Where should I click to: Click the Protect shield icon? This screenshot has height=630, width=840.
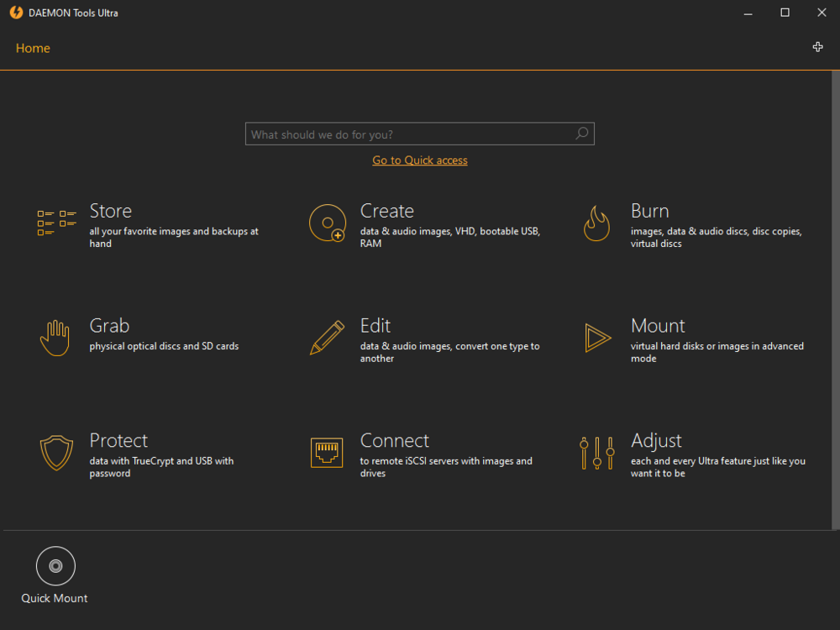click(56, 453)
